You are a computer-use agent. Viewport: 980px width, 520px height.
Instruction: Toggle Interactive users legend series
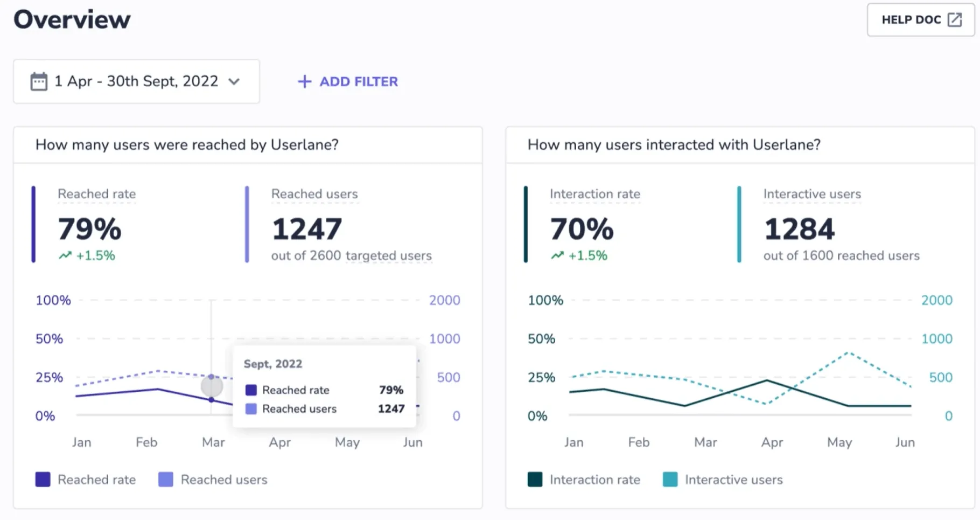[733, 480]
